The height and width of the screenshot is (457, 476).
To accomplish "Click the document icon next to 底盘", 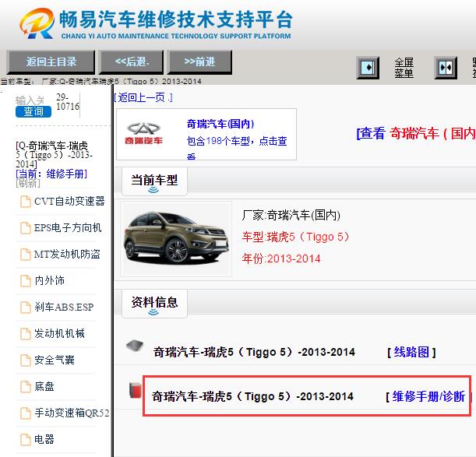I will click(x=26, y=387).
